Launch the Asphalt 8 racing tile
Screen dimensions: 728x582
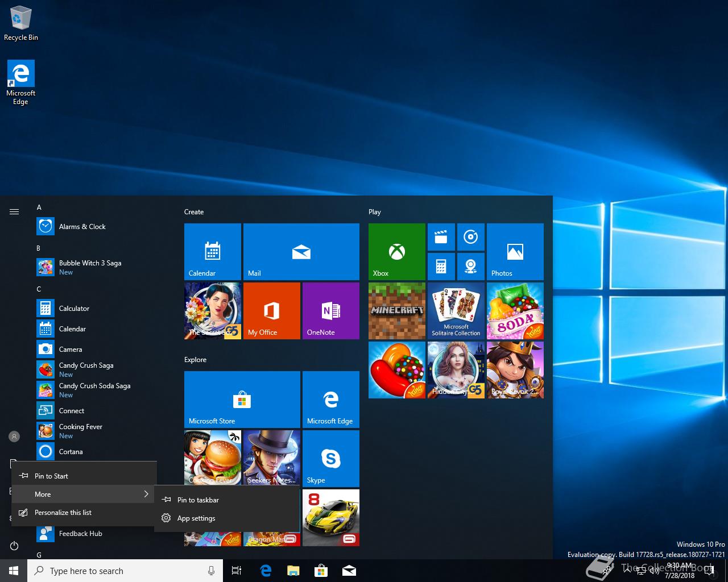[331, 518]
